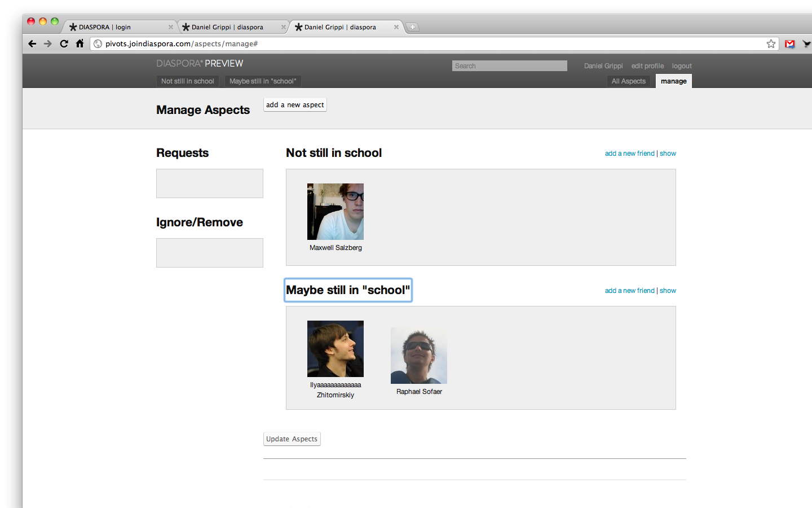Click the browser forward arrow
The height and width of the screenshot is (508, 812).
coord(48,43)
